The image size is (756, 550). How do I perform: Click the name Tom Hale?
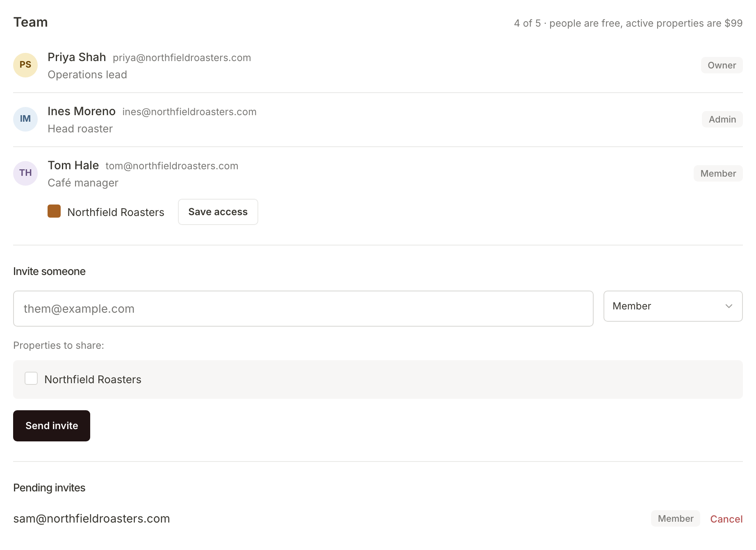coord(73,165)
